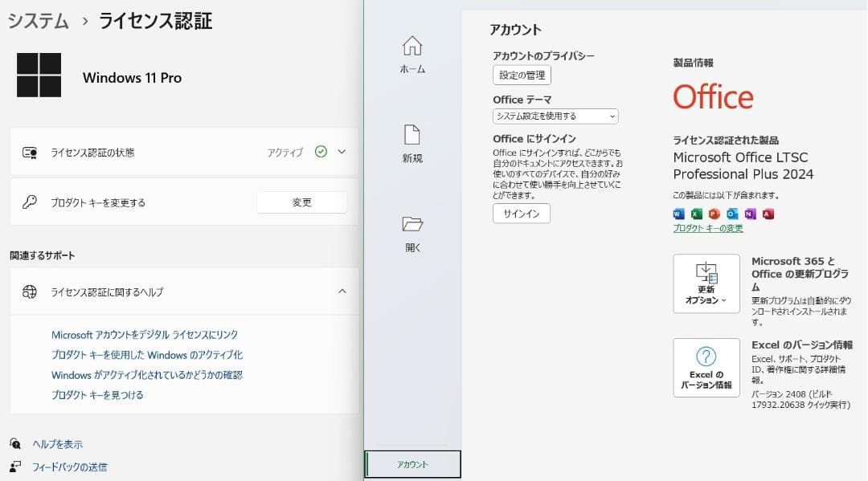Expand the ライセンス認証の状態 chevron
868x481 pixels.
pos(341,151)
